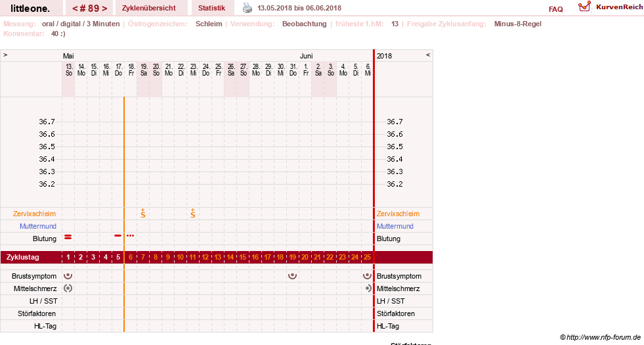Click the Juni month label

306,56
